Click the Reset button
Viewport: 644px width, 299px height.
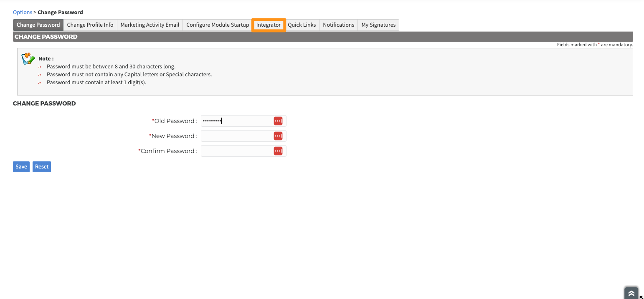(42, 167)
